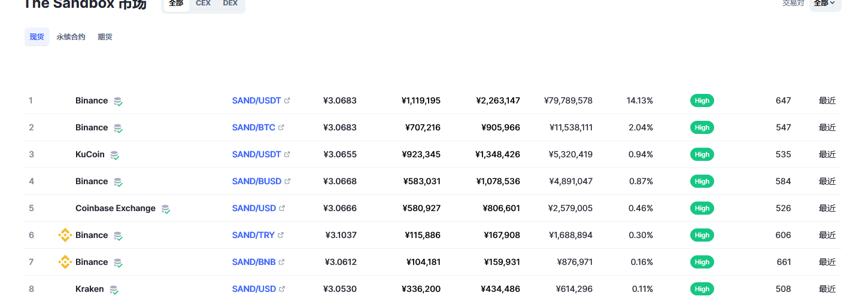Click the volume value ¥614,296
Screen dimensions: 868x299
tap(573, 289)
